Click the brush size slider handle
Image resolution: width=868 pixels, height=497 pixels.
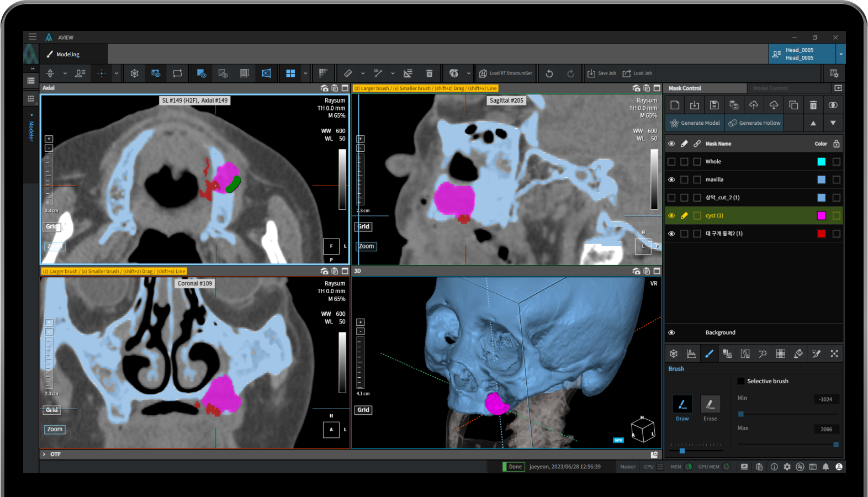(x=682, y=451)
